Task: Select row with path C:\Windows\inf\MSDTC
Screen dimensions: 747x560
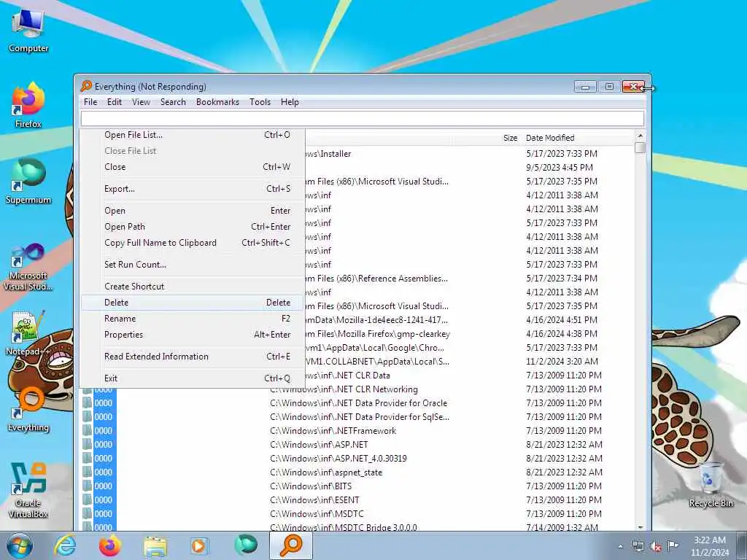Action: (357, 514)
